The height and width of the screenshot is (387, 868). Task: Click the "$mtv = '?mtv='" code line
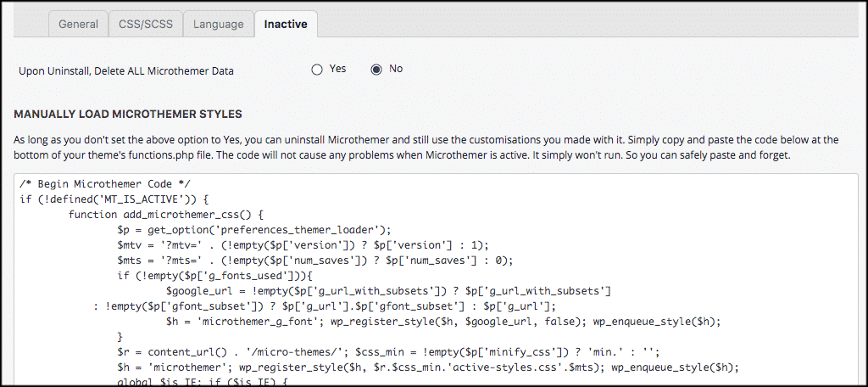[x=303, y=244]
